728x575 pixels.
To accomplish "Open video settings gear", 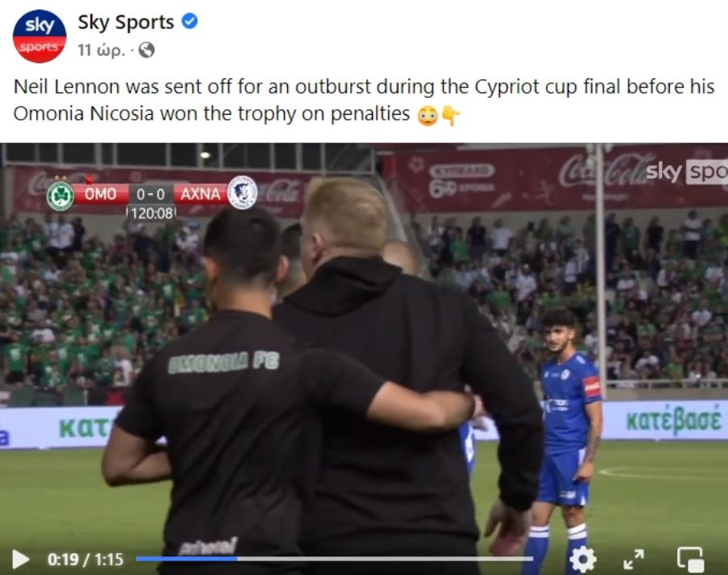I will point(583,559).
